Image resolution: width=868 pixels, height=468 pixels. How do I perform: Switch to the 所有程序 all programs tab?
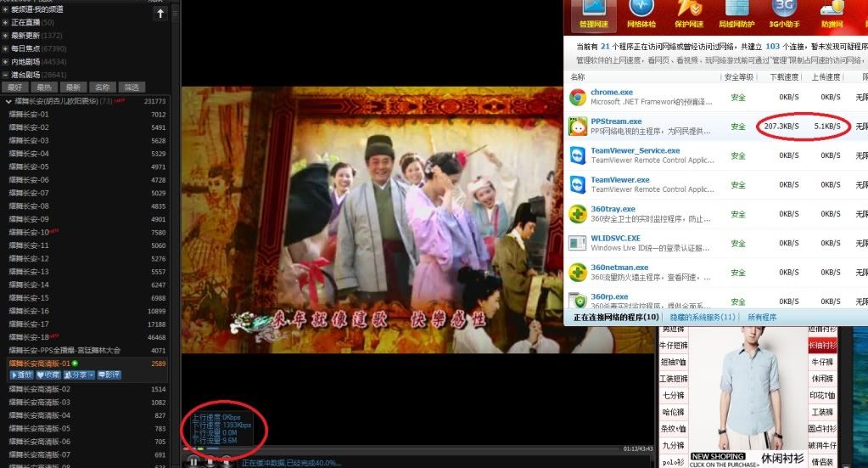pyautogui.click(x=761, y=317)
